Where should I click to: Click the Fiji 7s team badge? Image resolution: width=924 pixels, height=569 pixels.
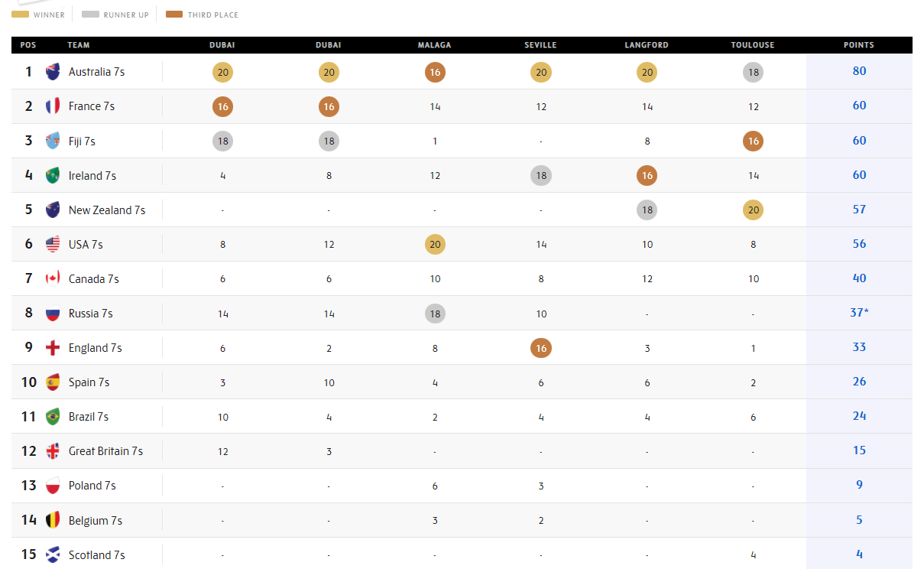pyautogui.click(x=53, y=141)
